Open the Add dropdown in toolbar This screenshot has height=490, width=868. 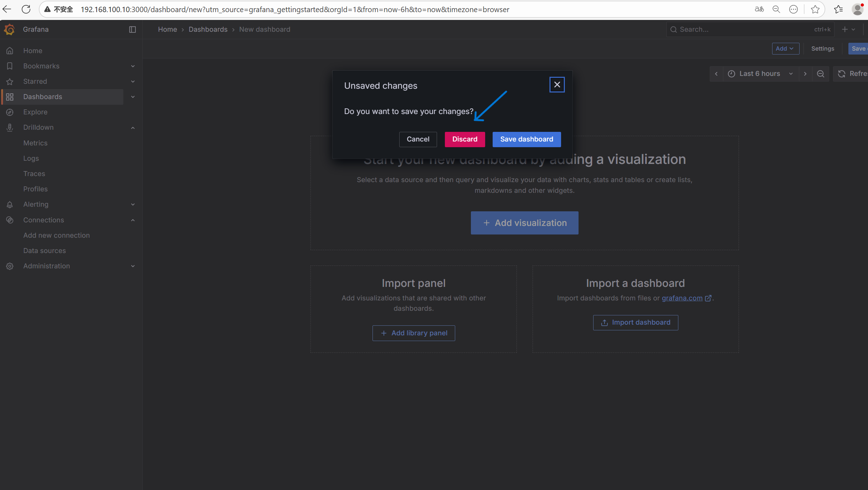(x=785, y=48)
